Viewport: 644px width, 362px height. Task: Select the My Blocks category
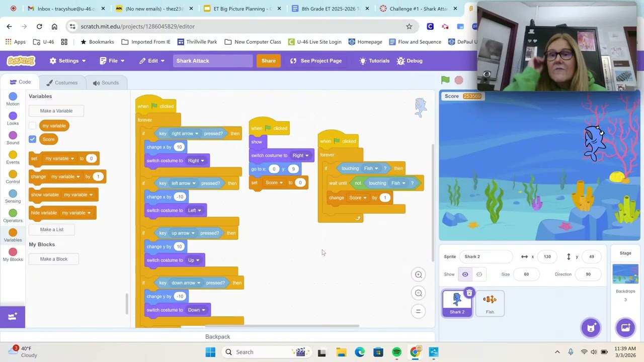pyautogui.click(x=13, y=255)
